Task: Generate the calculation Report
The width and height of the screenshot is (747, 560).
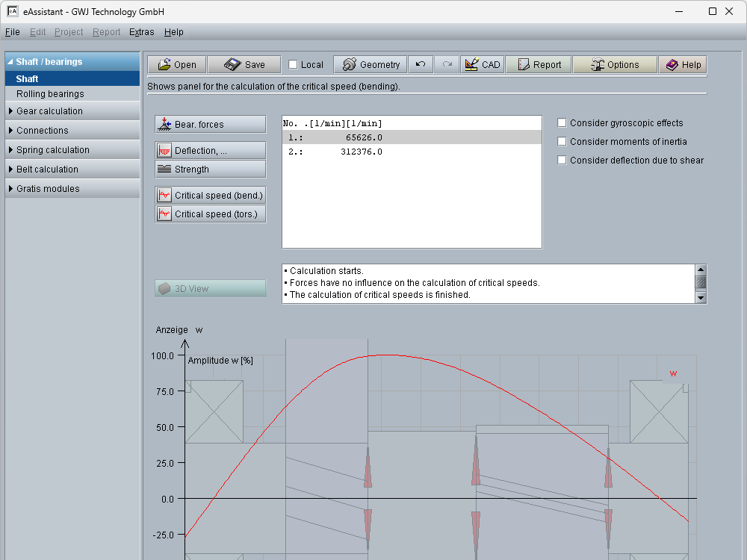Action: pyautogui.click(x=539, y=65)
